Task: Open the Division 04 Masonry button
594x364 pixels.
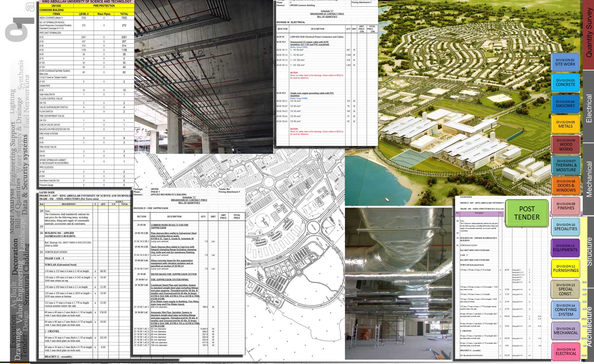Action: 565,104
